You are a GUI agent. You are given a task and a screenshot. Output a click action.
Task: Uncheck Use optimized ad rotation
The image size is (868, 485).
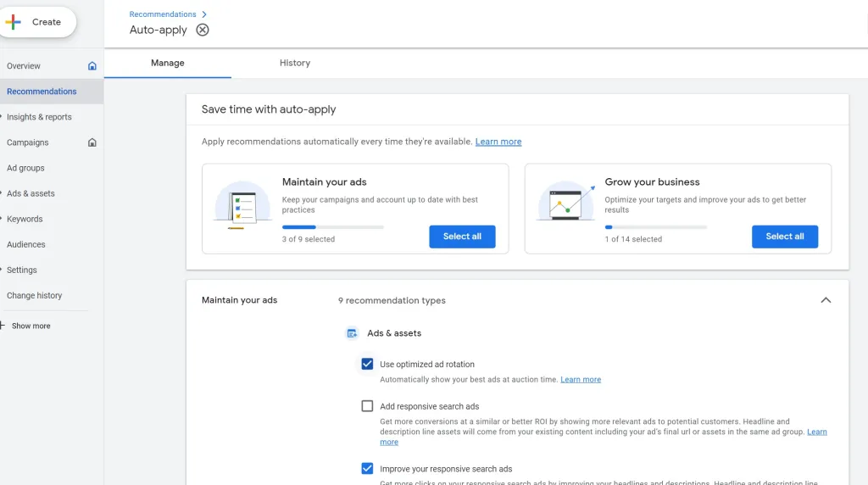pyautogui.click(x=367, y=364)
